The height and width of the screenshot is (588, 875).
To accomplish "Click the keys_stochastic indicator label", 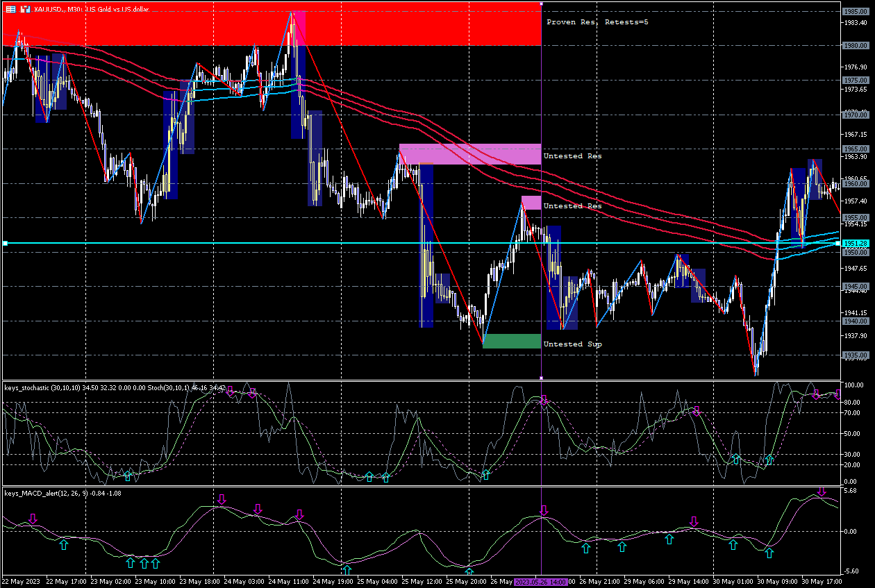I will (115, 387).
